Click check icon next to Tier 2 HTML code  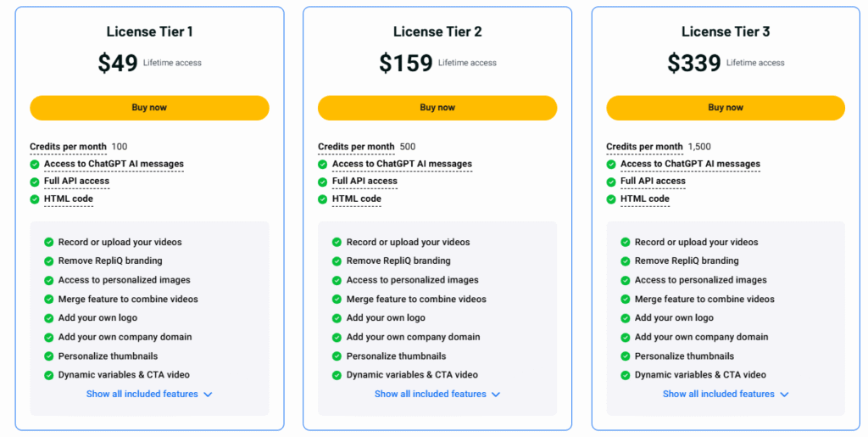pyautogui.click(x=323, y=199)
